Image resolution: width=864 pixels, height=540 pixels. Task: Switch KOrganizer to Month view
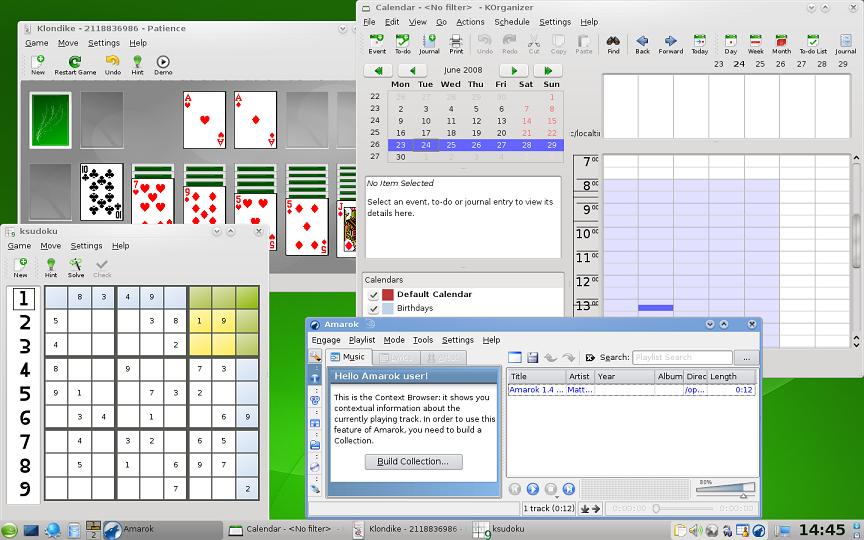tap(781, 44)
